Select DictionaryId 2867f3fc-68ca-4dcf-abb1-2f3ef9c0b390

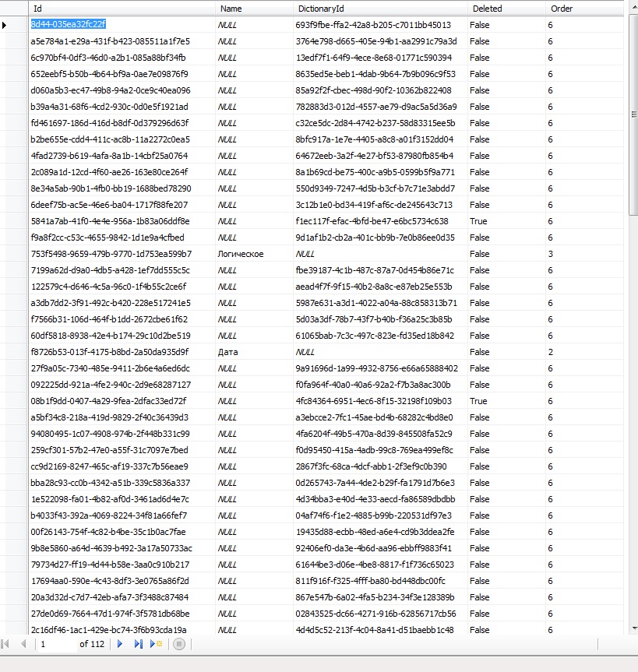tap(380, 466)
